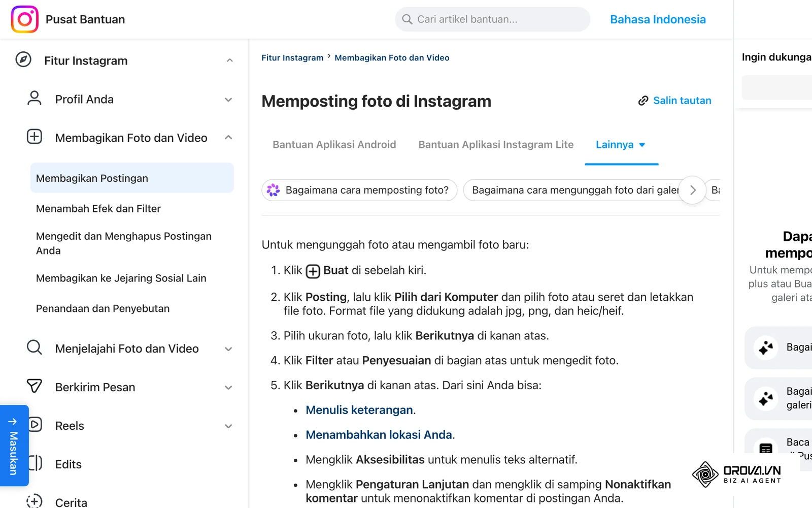The image size is (812, 508).
Task: Expand the Reels section chevron
Action: 228,426
